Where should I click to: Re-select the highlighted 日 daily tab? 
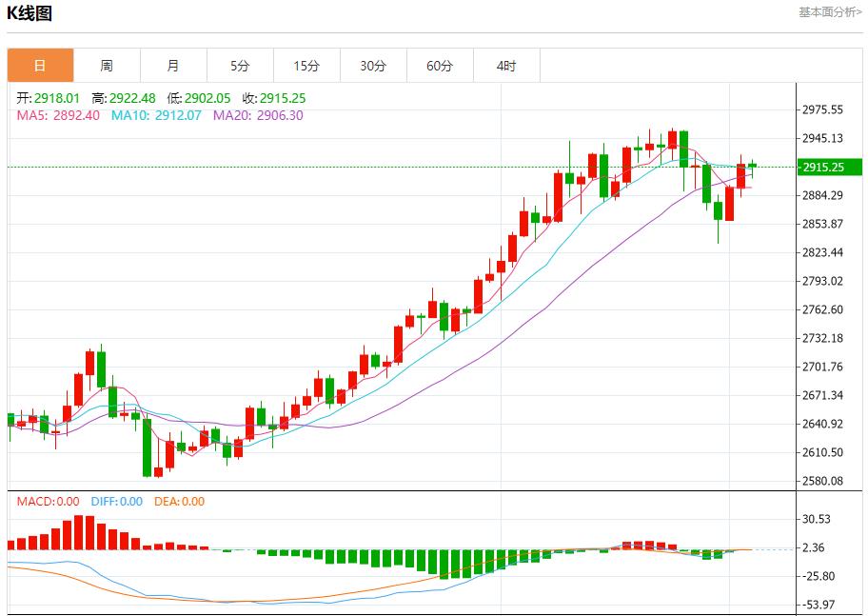[39, 65]
